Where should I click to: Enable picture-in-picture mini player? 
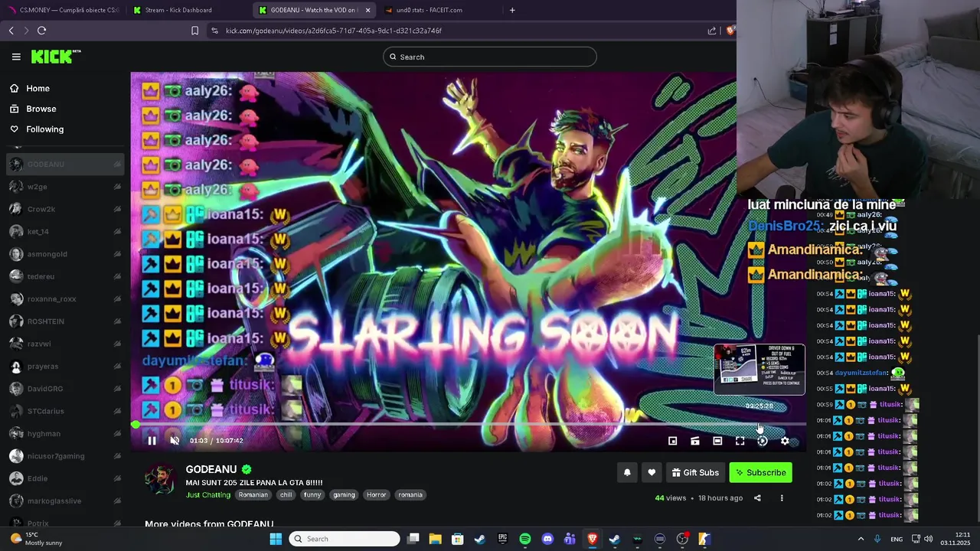[672, 441]
